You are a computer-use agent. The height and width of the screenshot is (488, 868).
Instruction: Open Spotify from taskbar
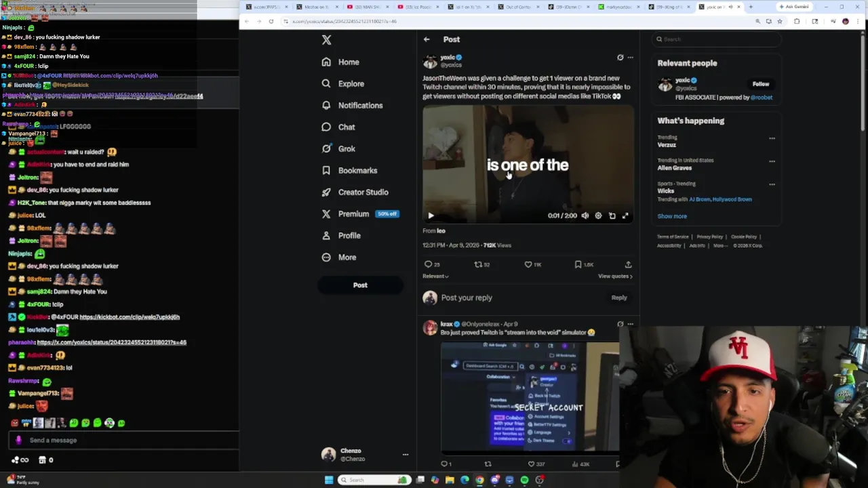tap(524, 480)
